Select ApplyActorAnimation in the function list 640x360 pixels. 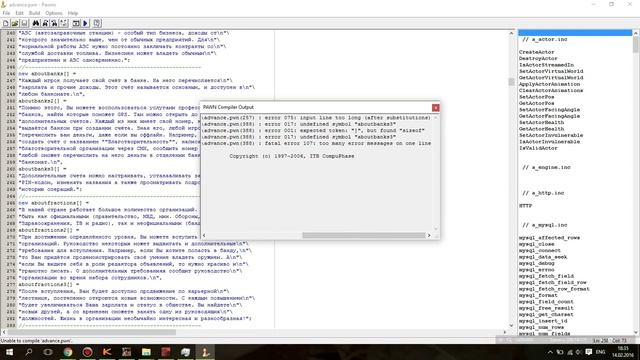(549, 84)
